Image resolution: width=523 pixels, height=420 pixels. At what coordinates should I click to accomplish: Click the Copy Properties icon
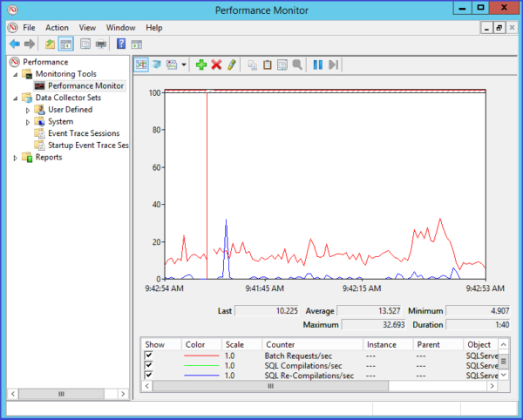(253, 64)
